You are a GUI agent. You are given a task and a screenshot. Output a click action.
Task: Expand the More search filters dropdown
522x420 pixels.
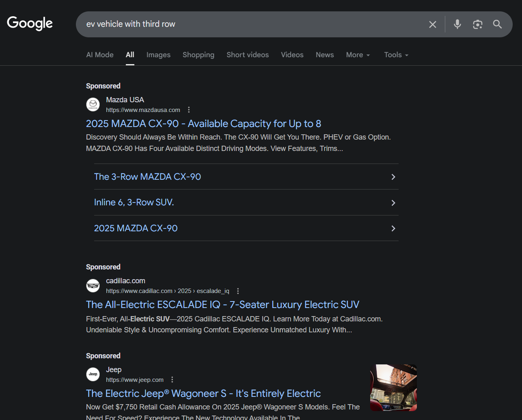click(x=358, y=55)
